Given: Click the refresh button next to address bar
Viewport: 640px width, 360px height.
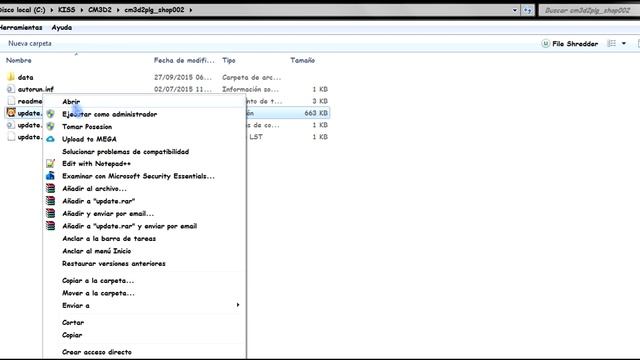Looking at the screenshot, I should (528, 10).
